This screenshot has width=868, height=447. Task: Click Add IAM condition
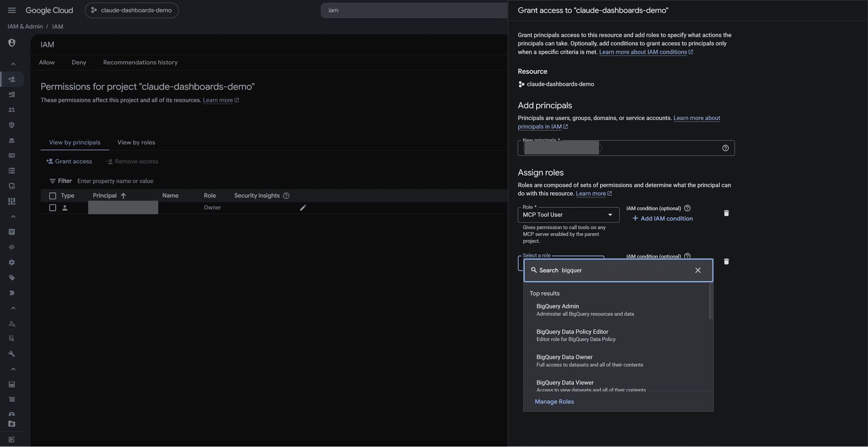pyautogui.click(x=663, y=218)
